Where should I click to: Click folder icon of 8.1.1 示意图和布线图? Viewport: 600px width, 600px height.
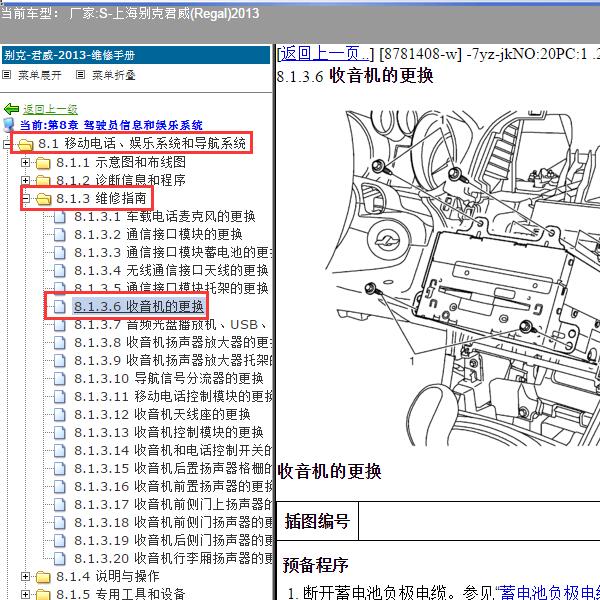(43, 163)
